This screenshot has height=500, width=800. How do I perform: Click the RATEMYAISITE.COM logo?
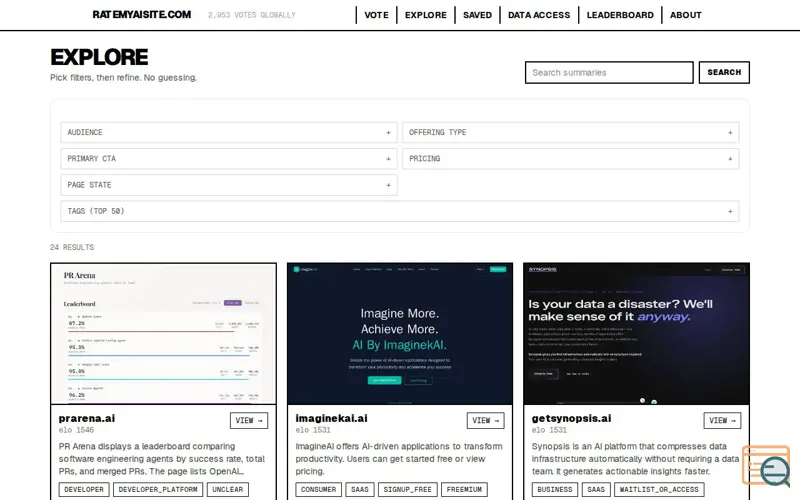142,15
